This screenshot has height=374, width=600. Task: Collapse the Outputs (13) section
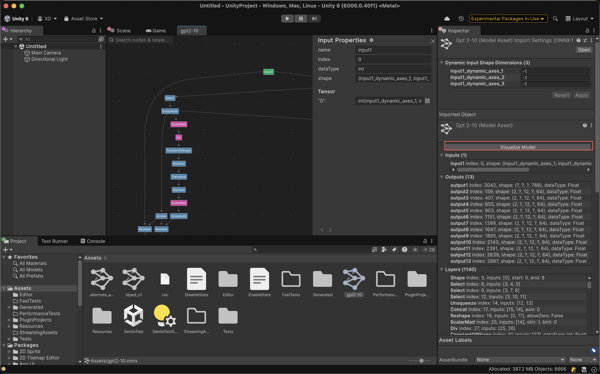[442, 177]
